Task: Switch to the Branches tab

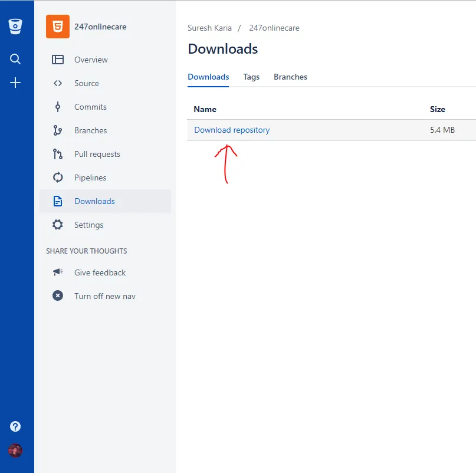Action: pos(290,77)
